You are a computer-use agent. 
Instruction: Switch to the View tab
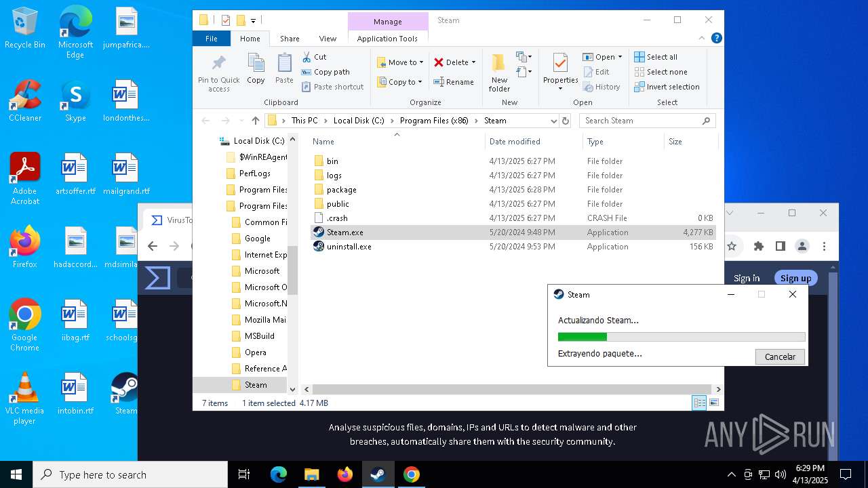(x=328, y=39)
